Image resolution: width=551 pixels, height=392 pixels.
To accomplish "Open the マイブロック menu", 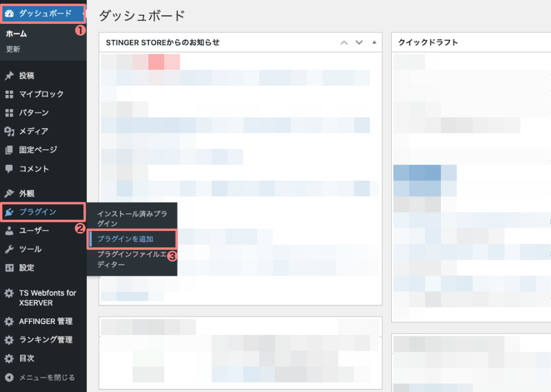I will (x=43, y=94).
